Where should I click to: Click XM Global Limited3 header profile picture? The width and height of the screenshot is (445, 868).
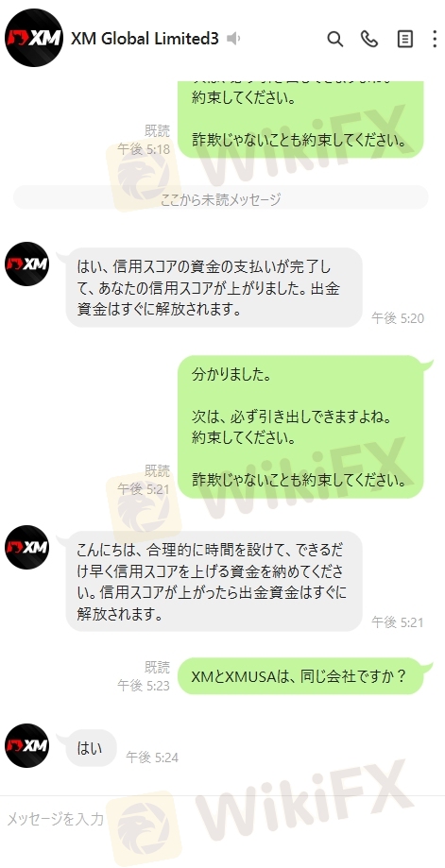[x=34, y=38]
